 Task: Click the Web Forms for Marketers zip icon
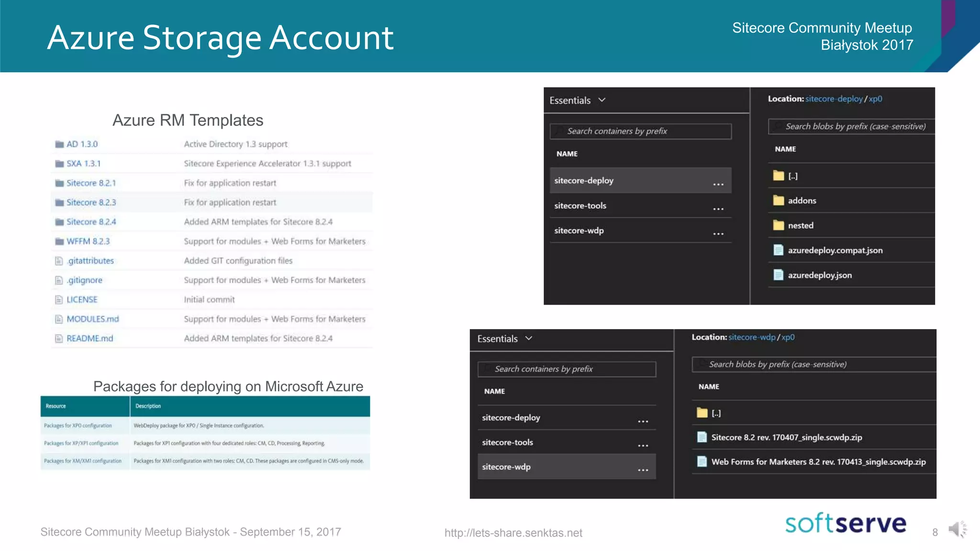[702, 462]
